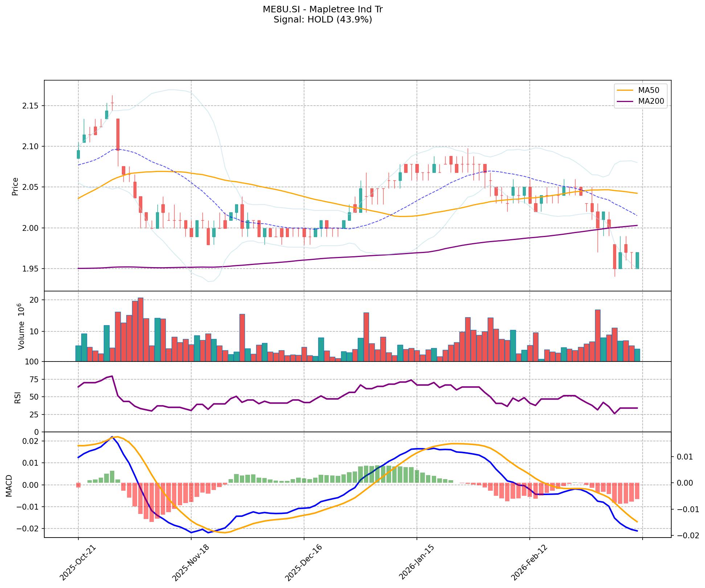Screen dimensions: 705x588
Task: Click the 1.95 price tick label
Action: pos(31,269)
